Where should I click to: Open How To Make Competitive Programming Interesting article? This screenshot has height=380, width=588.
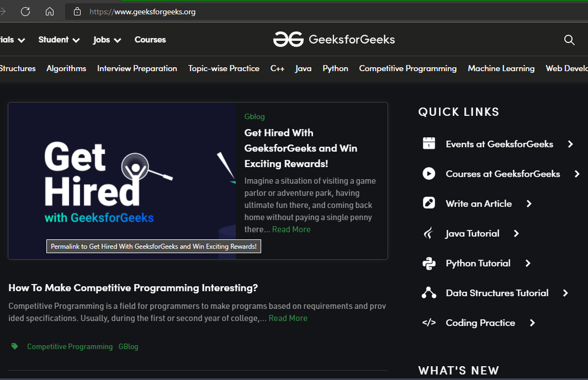(133, 288)
